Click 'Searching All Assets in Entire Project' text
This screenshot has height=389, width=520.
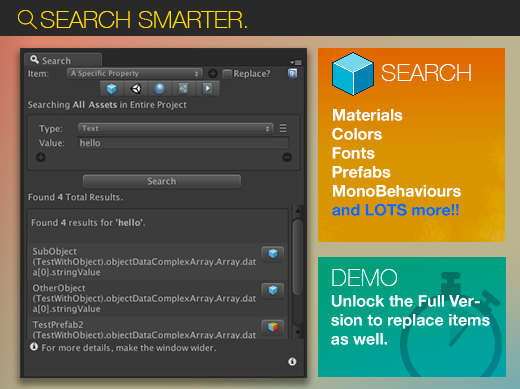click(107, 105)
